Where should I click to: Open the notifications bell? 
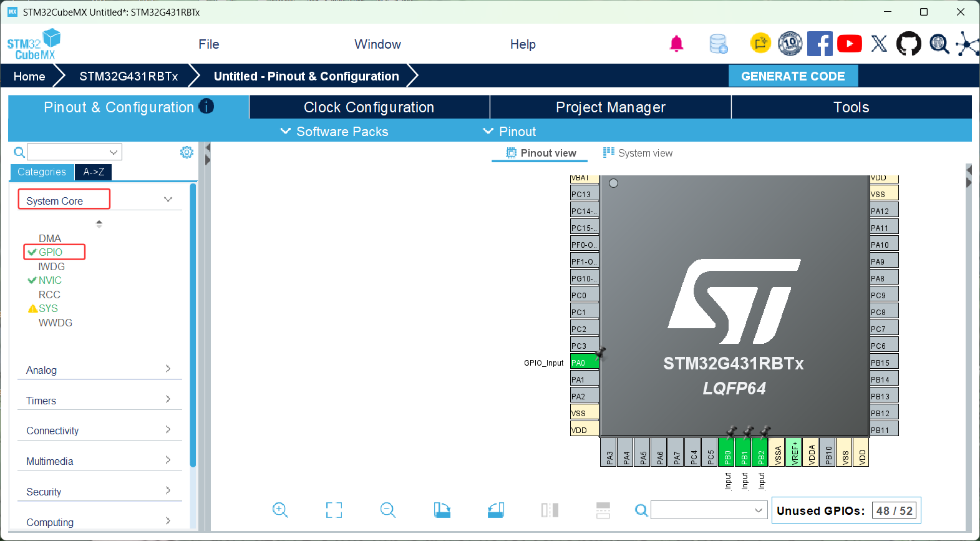(676, 44)
